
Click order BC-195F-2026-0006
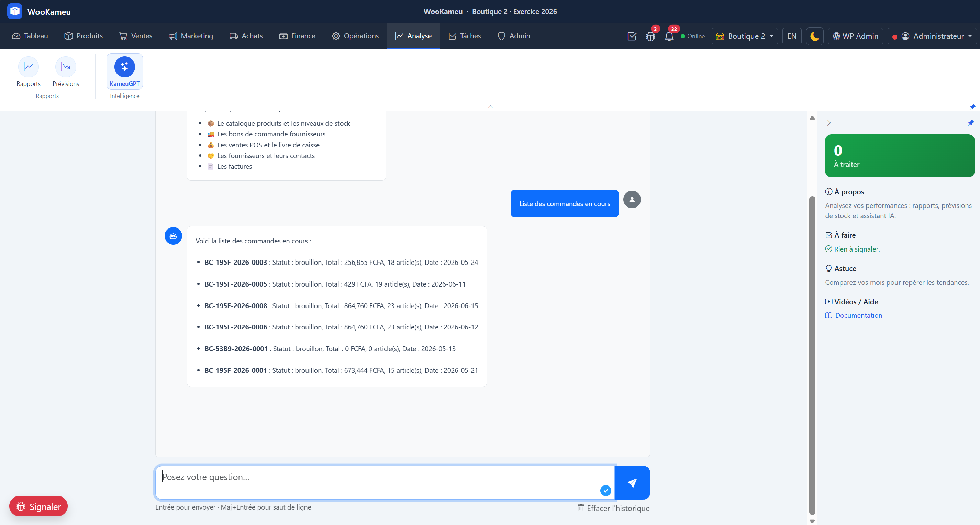[x=235, y=327]
